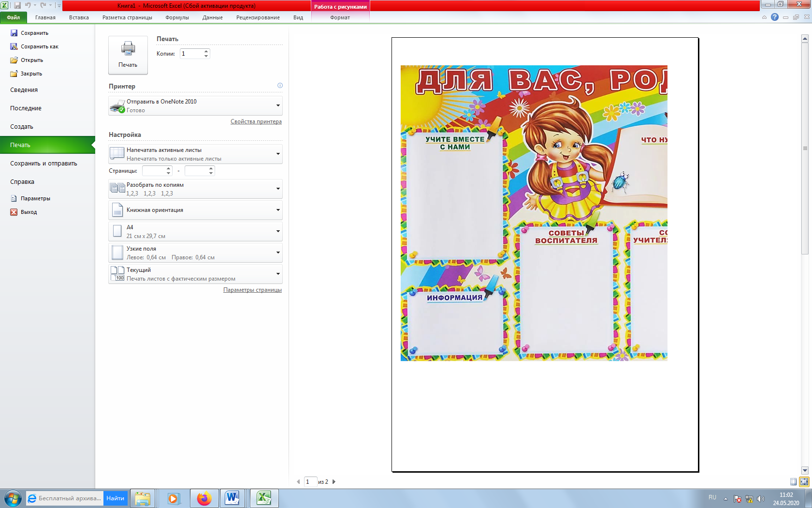Open Параметры страницы link
The width and height of the screenshot is (812, 508).
(252, 290)
